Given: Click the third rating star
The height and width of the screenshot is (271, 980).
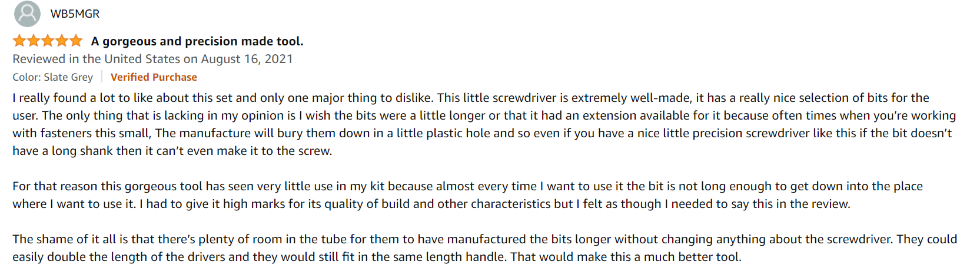Looking at the screenshot, I should coord(48,41).
